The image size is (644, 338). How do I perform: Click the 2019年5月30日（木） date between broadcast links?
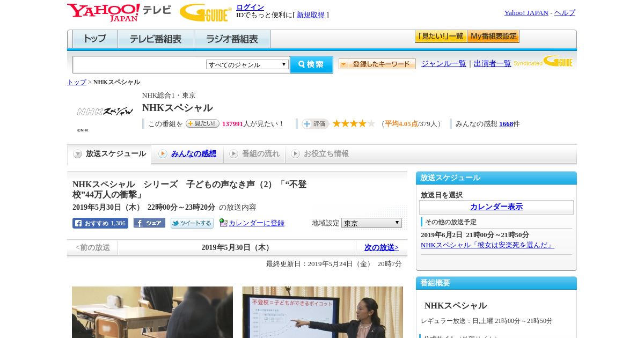coord(237,248)
